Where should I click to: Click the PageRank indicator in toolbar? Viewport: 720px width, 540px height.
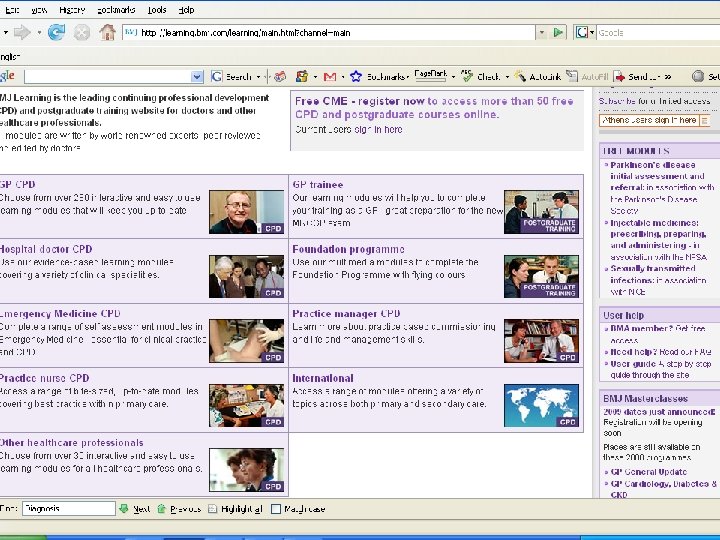tap(431, 76)
